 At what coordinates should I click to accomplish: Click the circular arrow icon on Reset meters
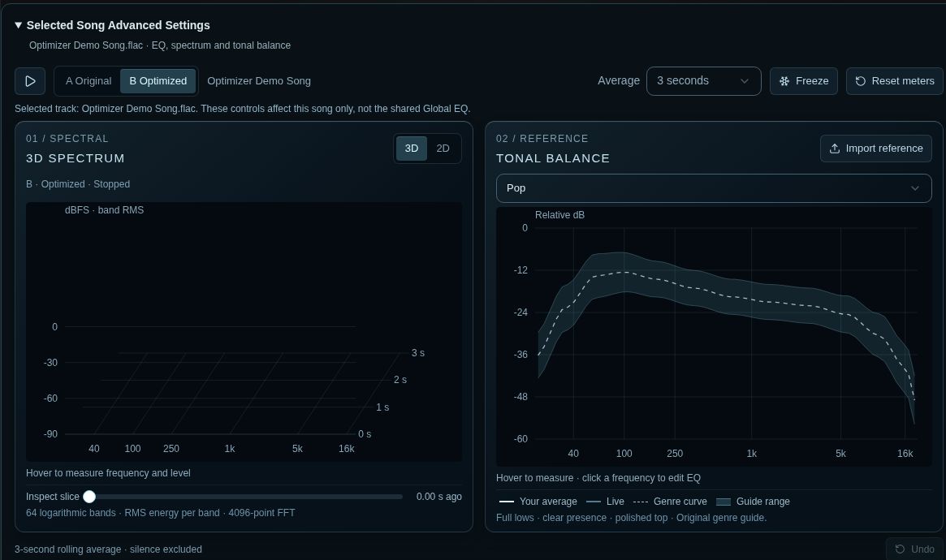pyautogui.click(x=860, y=81)
